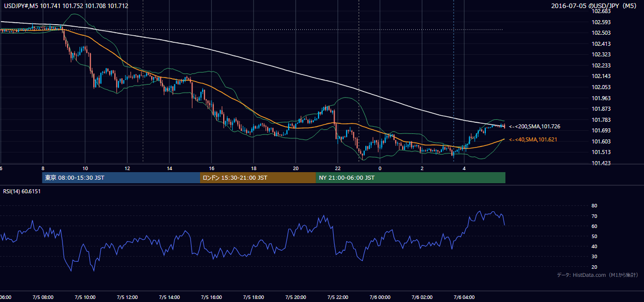Image resolution: width=644 pixels, height=302 pixels.
Task: Select price level 102.503 on the axis
Action: coord(601,33)
